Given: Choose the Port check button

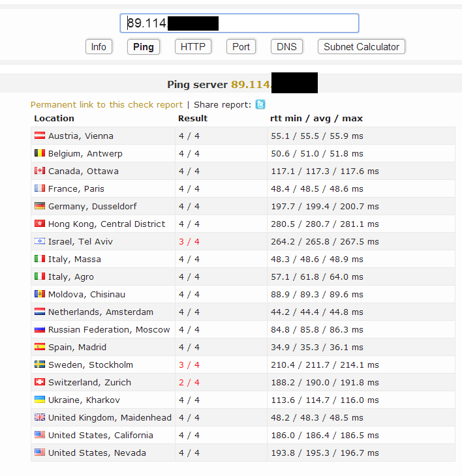Looking at the screenshot, I should pyautogui.click(x=241, y=47).
